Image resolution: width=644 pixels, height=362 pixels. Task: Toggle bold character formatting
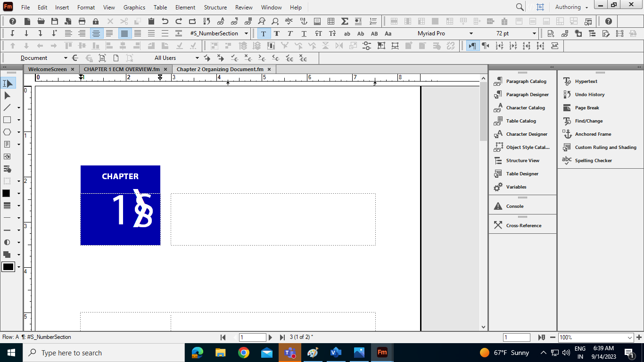tap(277, 33)
